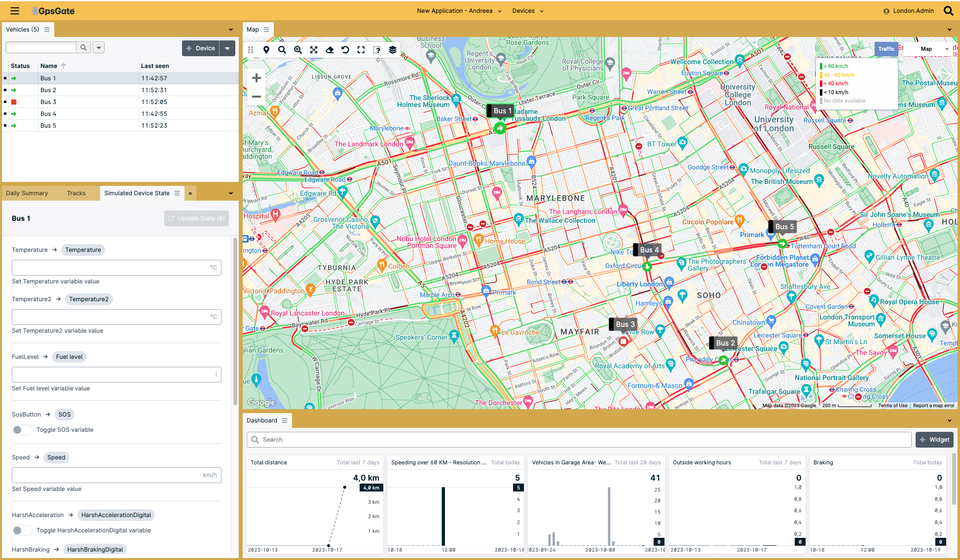Image resolution: width=960 pixels, height=560 pixels.
Task: Select the area query selection tool
Action: coord(377,50)
